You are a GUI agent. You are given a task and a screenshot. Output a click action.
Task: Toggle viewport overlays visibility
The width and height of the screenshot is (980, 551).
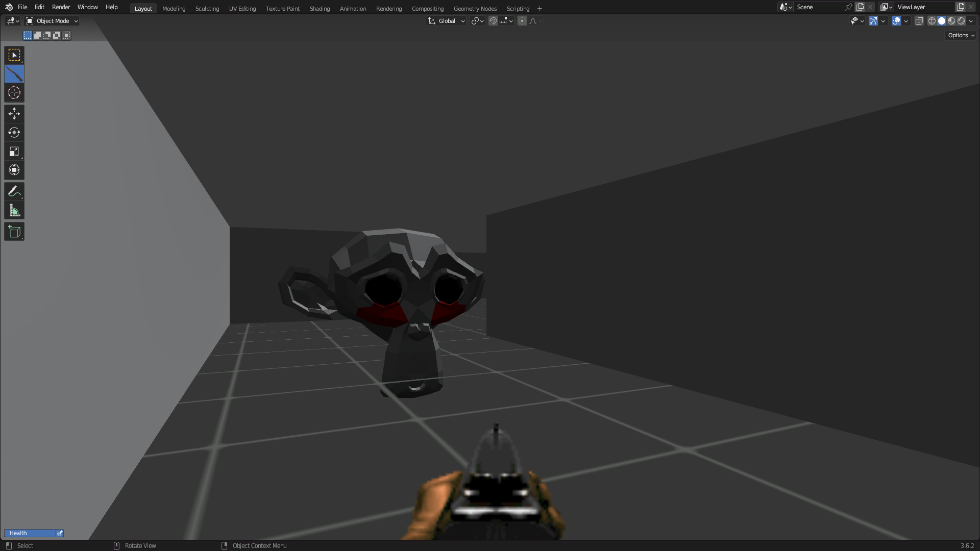tap(896, 21)
